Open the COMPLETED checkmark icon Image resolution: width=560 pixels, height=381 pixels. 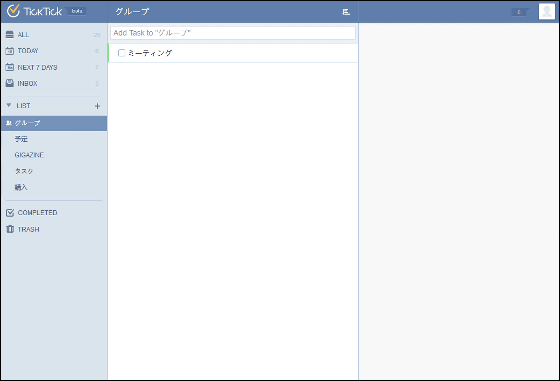pos(10,213)
